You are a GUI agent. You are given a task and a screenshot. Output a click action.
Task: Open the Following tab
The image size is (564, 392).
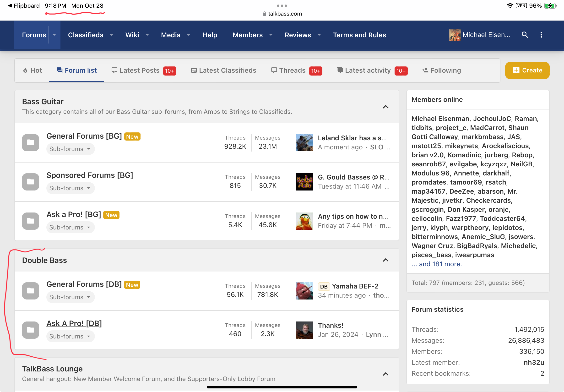coord(441,71)
